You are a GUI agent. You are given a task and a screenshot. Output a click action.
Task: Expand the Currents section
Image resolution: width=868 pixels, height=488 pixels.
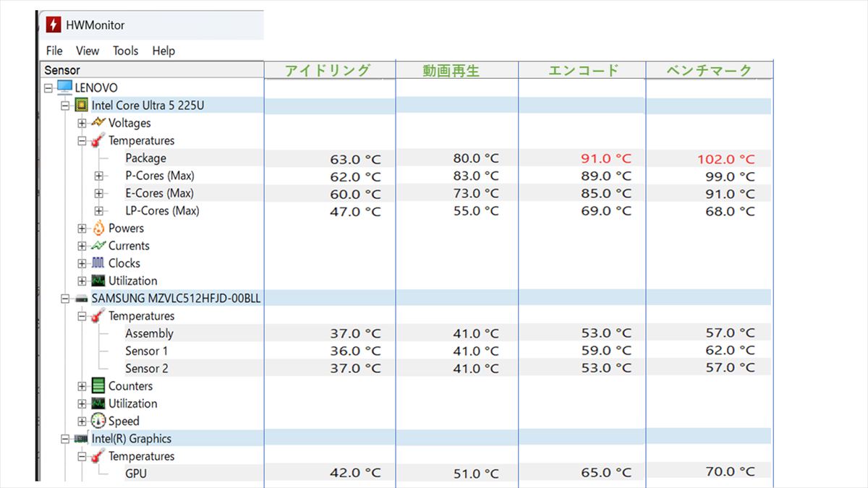click(x=82, y=246)
